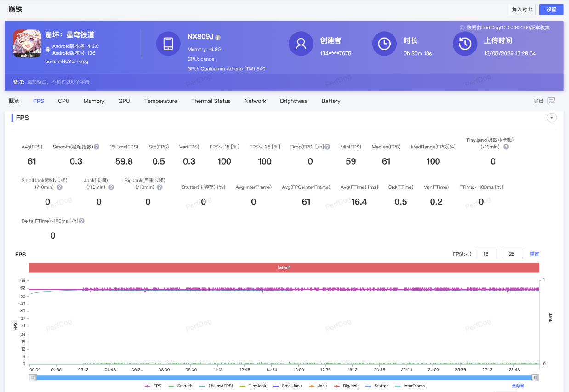
Task: Switch to the Temperature tab
Action: (x=160, y=101)
